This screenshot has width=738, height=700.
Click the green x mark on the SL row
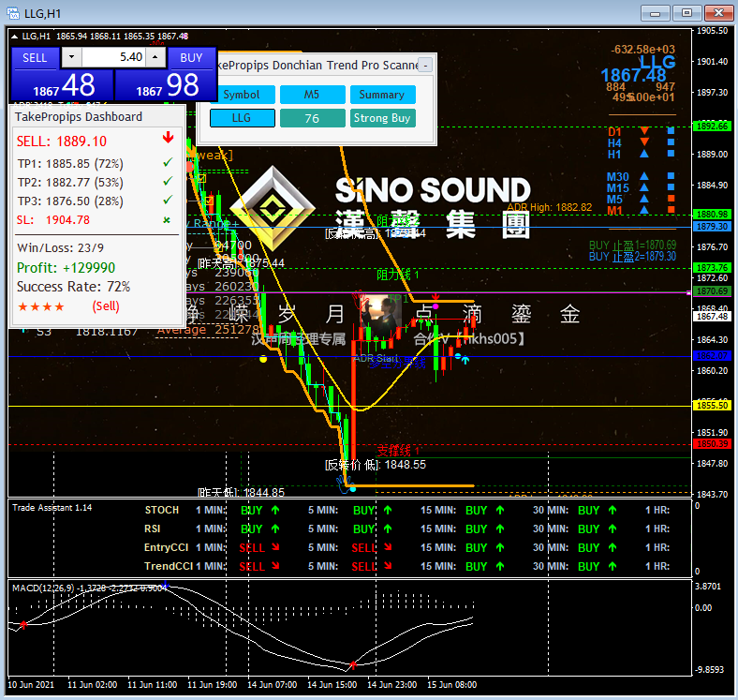(167, 220)
